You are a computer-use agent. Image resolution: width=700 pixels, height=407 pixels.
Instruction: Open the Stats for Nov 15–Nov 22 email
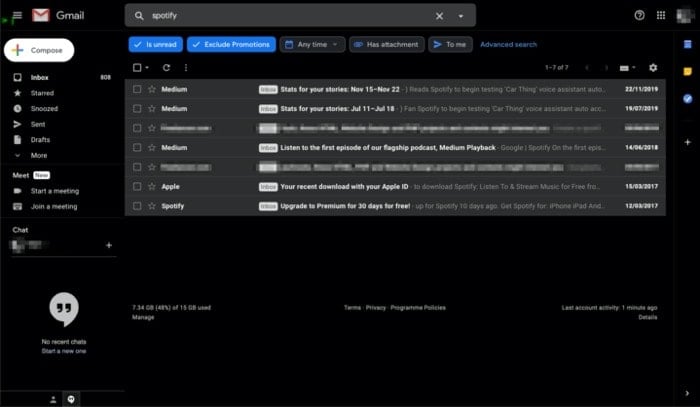(395, 89)
